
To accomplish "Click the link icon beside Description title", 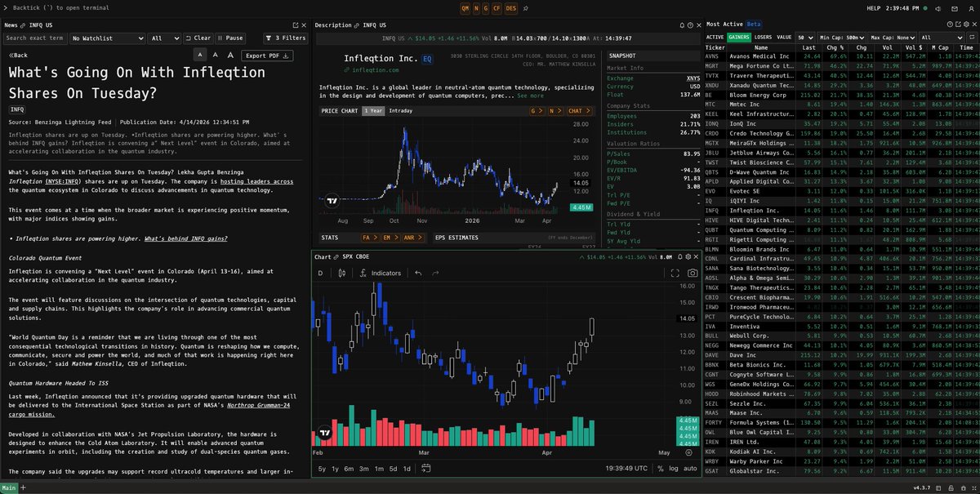I will pyautogui.click(x=357, y=24).
